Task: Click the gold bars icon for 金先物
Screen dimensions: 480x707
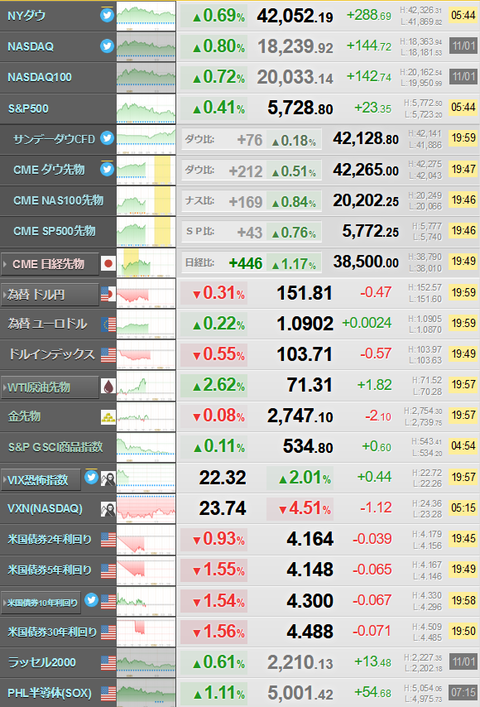Action: [x=108, y=417]
